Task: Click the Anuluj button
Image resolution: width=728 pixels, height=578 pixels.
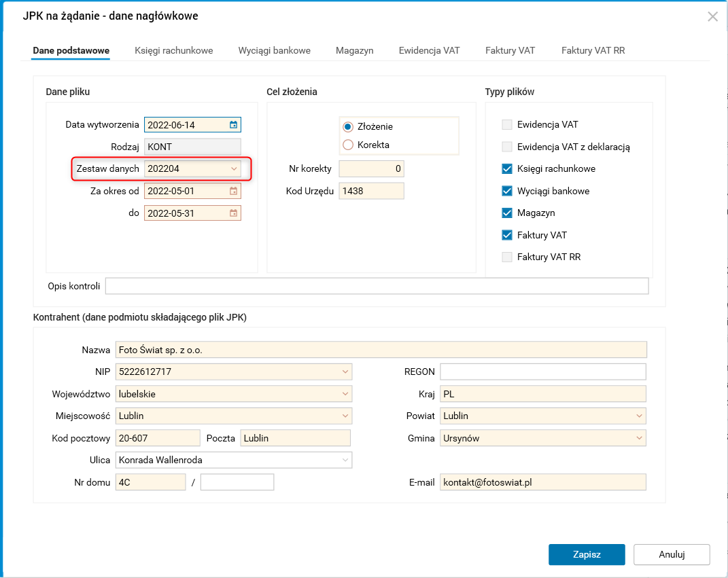Action: [x=672, y=554]
